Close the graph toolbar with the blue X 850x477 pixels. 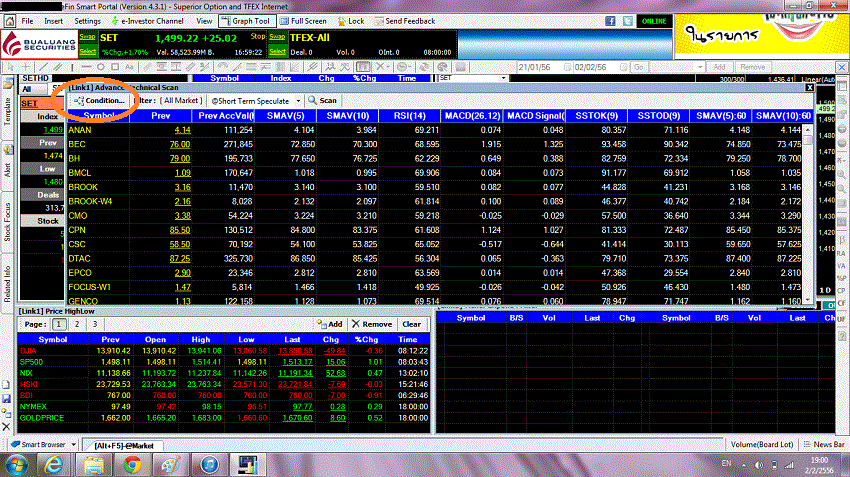(x=841, y=67)
